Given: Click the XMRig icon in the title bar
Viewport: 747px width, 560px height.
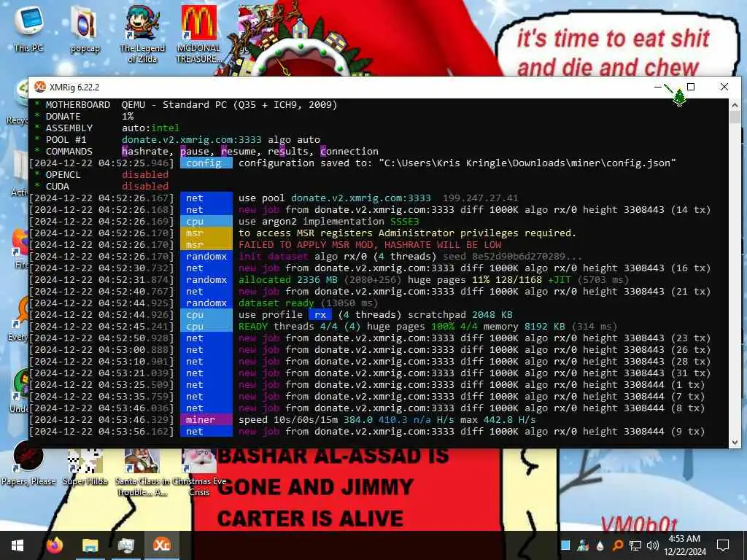Looking at the screenshot, I should pos(40,87).
